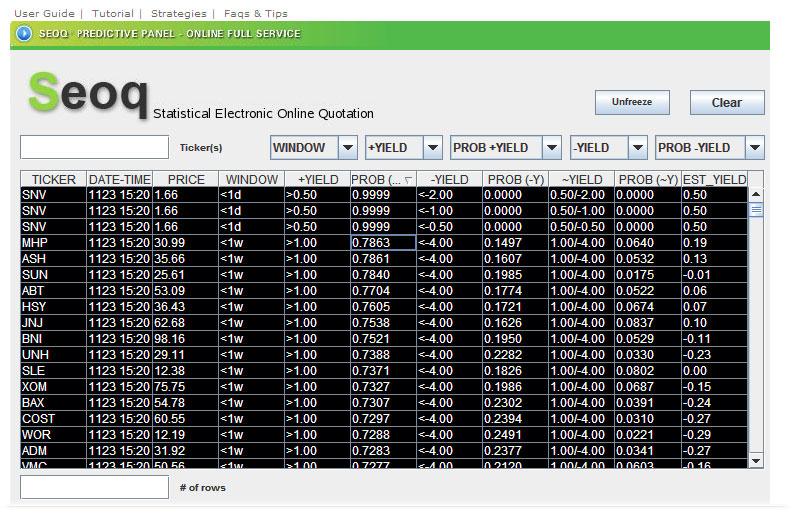Open the WINDOW dropdown
This screenshot has height=511, width=793.
pyautogui.click(x=348, y=148)
